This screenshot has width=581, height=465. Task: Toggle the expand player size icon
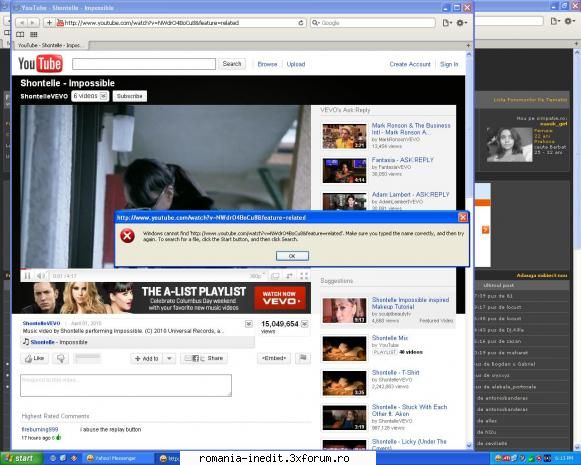point(289,276)
